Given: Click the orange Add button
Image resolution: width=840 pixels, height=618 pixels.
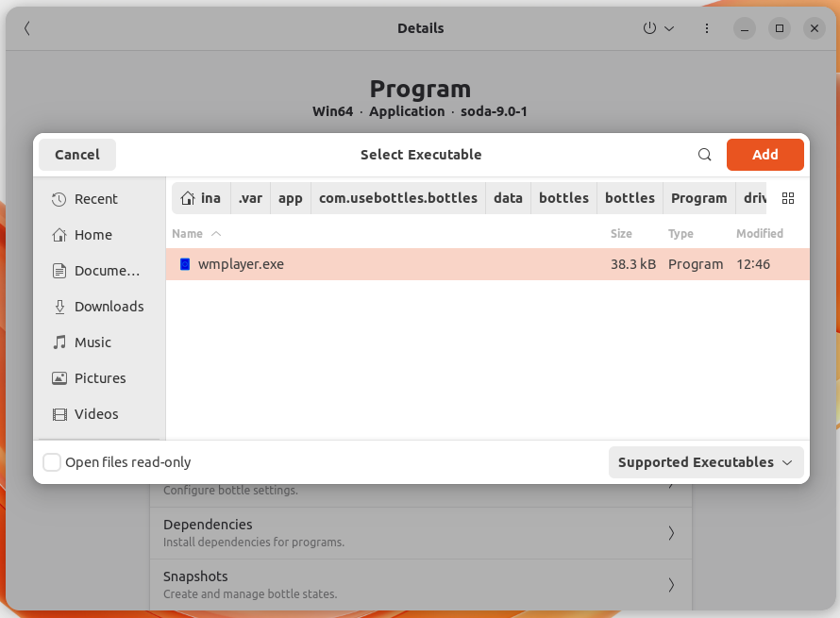Looking at the screenshot, I should (765, 155).
